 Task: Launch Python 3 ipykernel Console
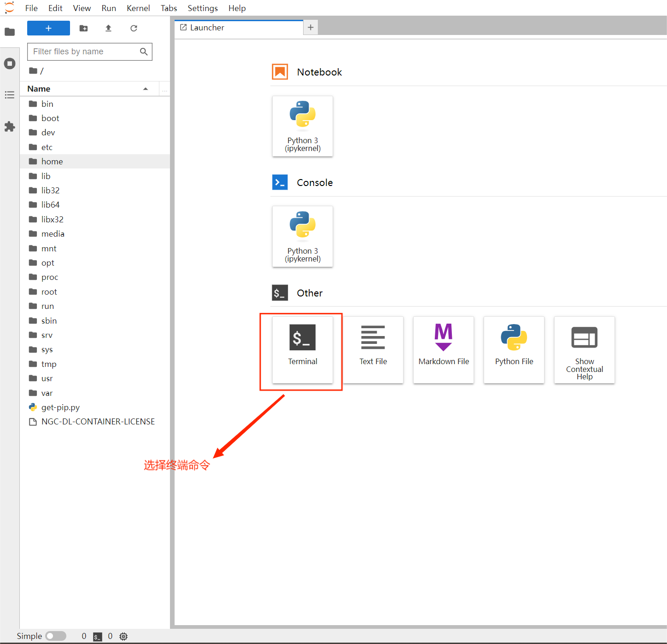(x=303, y=237)
